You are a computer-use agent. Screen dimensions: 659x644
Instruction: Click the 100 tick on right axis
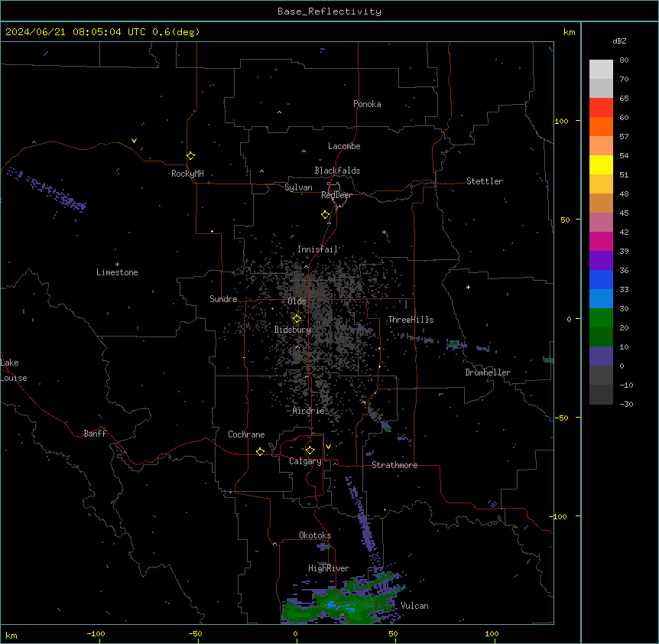(x=561, y=121)
